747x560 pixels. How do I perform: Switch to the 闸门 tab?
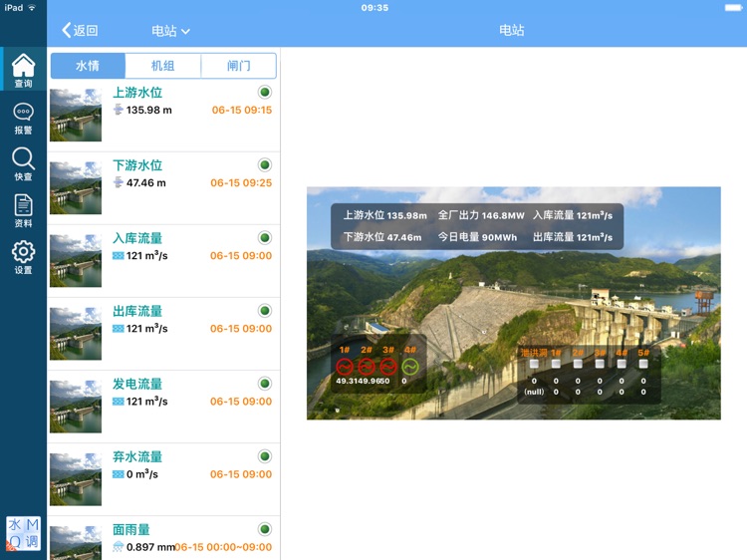[x=239, y=66]
